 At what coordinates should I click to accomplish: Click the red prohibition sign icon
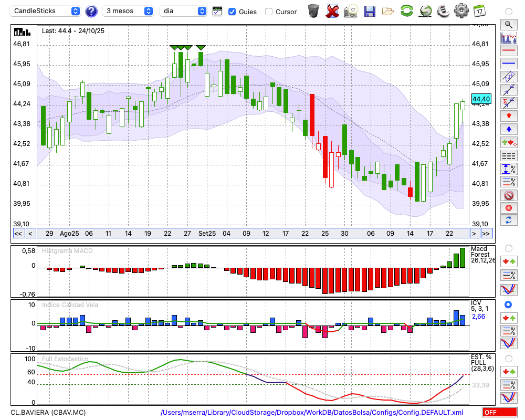(509, 195)
